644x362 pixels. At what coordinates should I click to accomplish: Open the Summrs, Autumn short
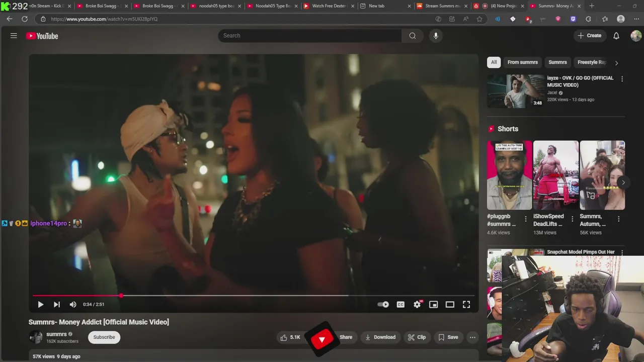(602, 175)
